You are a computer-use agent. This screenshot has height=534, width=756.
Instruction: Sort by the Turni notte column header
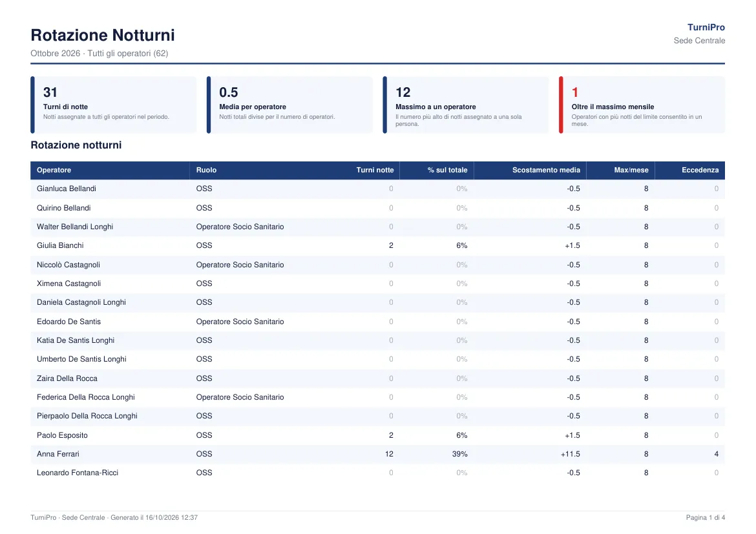[x=375, y=170]
